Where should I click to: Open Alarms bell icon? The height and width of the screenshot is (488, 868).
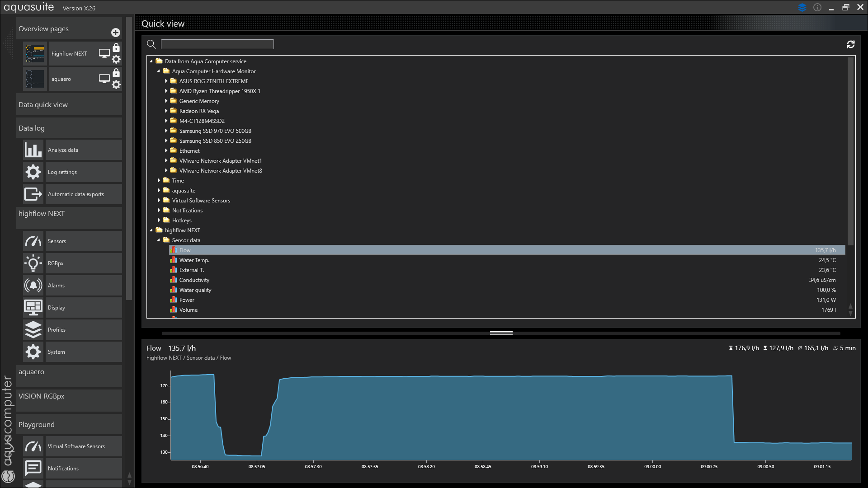[33, 285]
